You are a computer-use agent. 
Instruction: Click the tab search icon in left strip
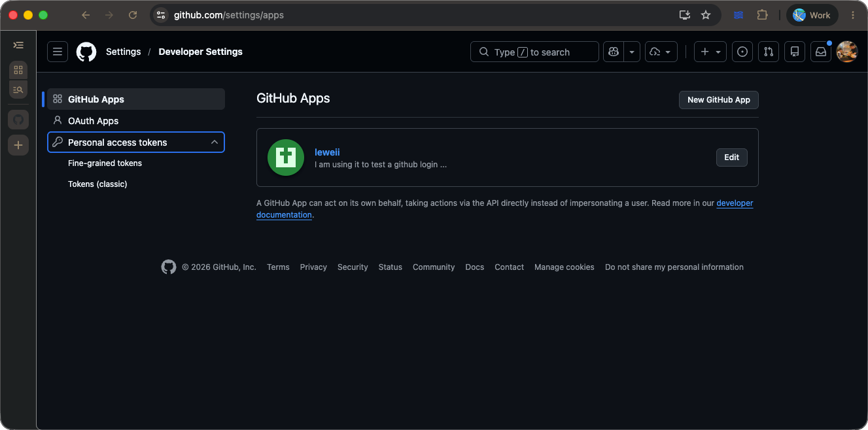pyautogui.click(x=18, y=90)
